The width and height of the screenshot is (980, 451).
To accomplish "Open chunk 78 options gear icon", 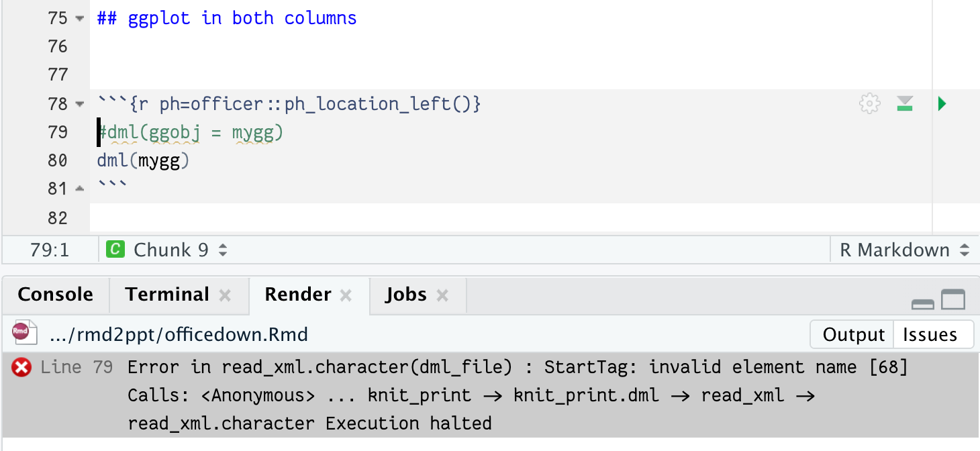I will coord(870,104).
